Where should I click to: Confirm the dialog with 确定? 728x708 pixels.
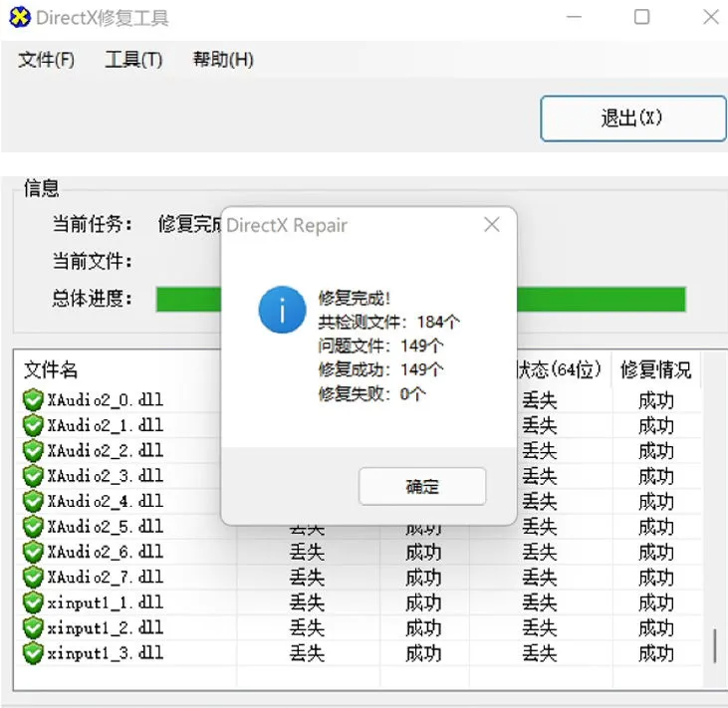point(422,487)
